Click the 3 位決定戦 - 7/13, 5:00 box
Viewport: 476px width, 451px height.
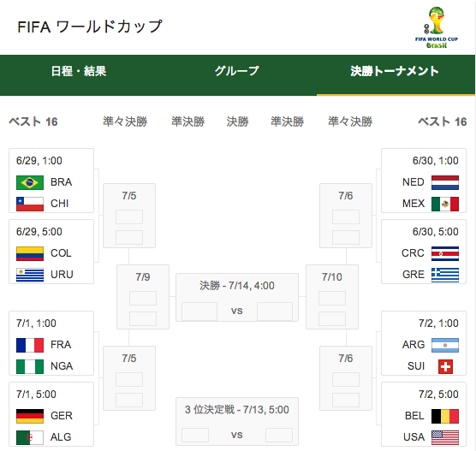coord(237,422)
